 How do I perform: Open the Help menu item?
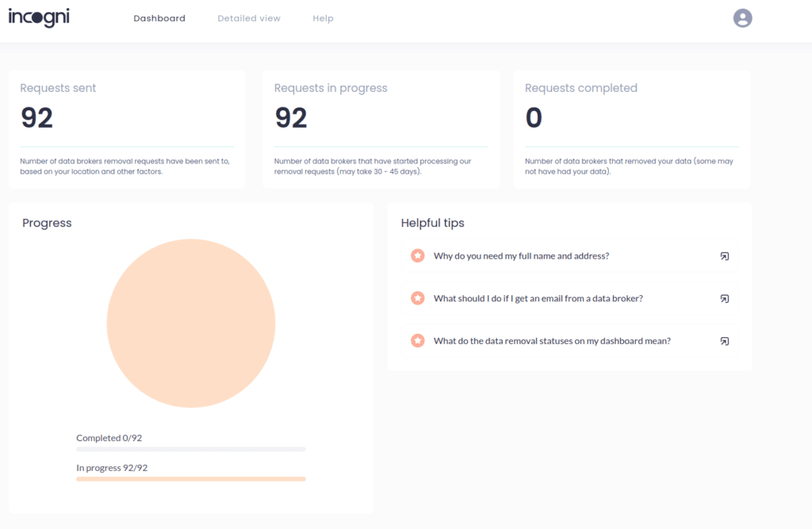tap(323, 18)
